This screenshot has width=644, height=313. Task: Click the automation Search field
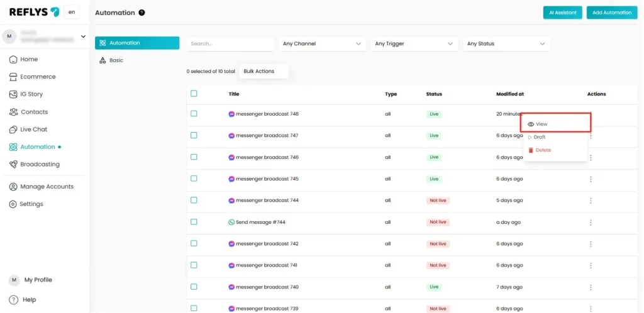click(230, 43)
